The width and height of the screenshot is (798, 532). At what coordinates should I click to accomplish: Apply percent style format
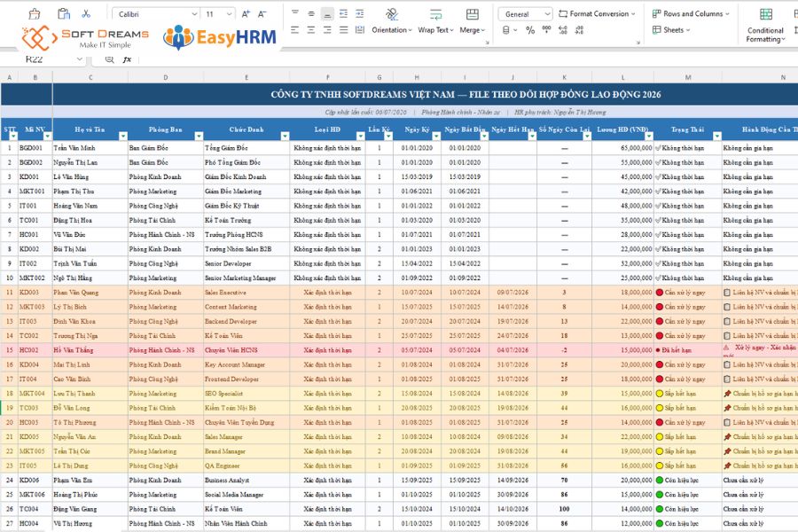pos(530,30)
